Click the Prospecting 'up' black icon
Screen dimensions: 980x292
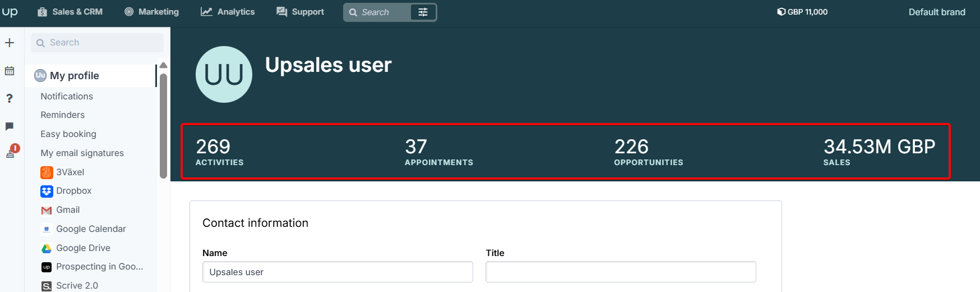click(47, 267)
